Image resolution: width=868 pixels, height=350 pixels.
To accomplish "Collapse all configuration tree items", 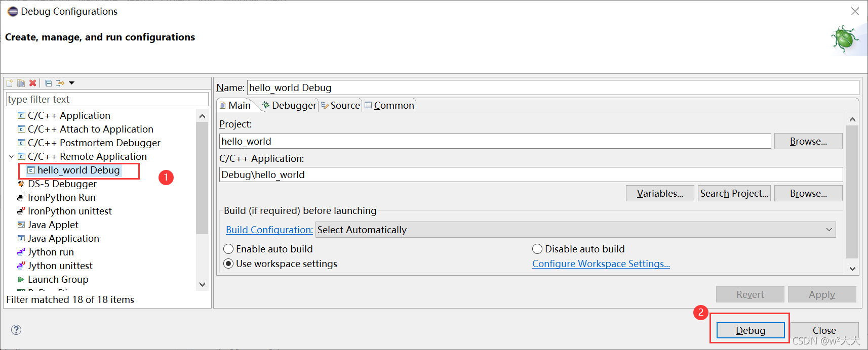I will click(49, 83).
